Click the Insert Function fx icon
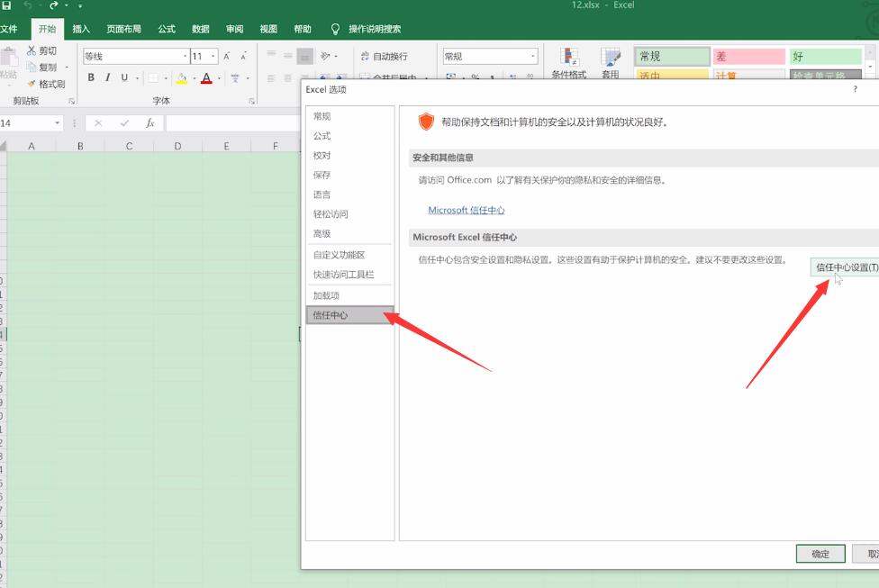The height and width of the screenshot is (588, 879). (x=150, y=122)
